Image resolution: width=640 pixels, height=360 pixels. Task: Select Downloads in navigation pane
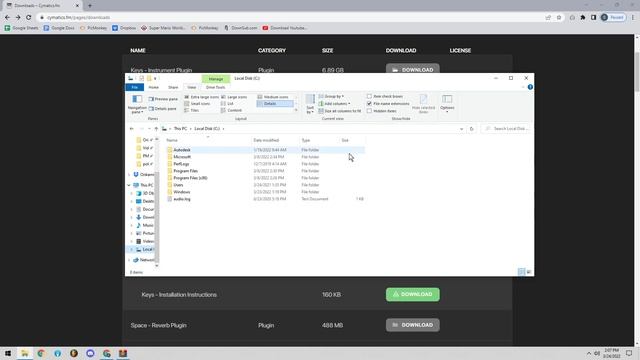click(x=145, y=217)
